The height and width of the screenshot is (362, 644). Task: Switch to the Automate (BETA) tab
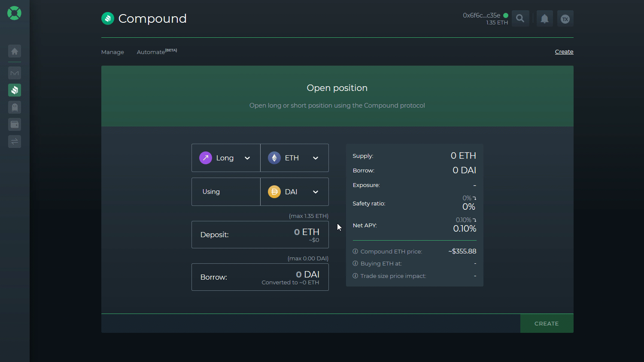coord(157,51)
